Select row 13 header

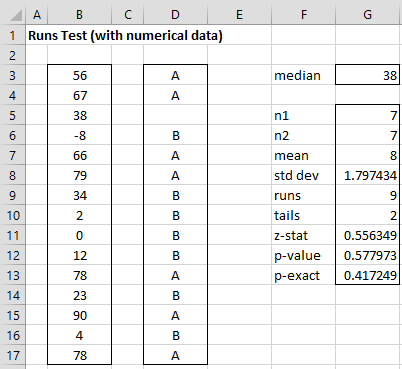pos(13,275)
